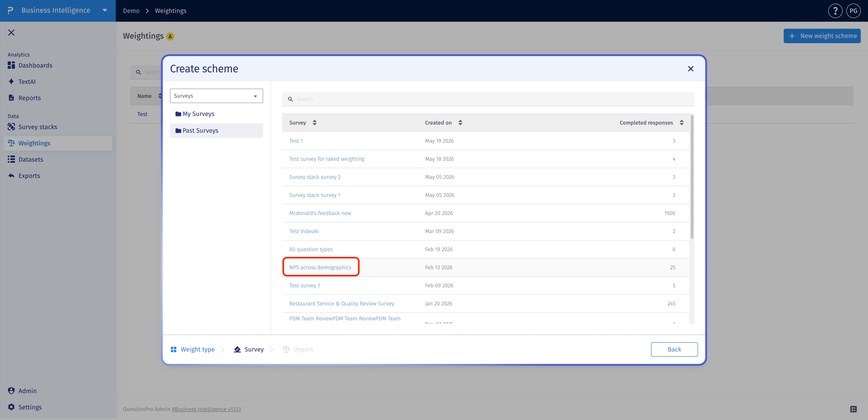Click the bottom-right grid widget icon
This screenshot has width=868, height=420.
853,409
